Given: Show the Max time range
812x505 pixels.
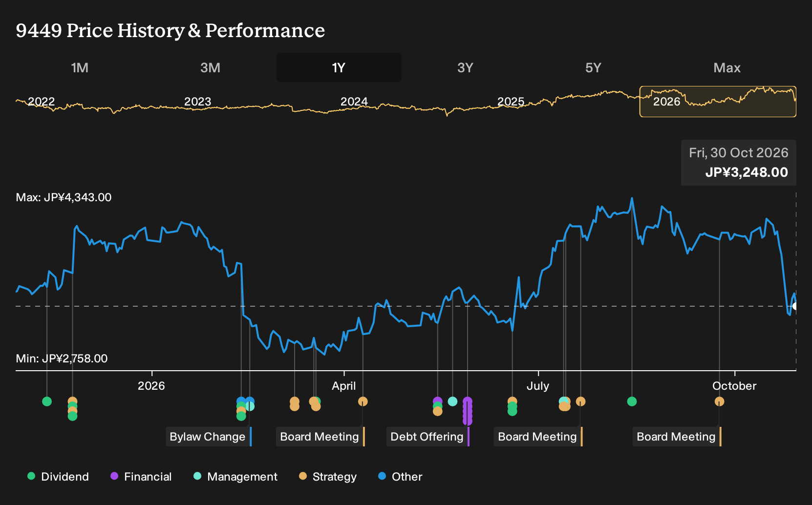Looking at the screenshot, I should coord(727,67).
